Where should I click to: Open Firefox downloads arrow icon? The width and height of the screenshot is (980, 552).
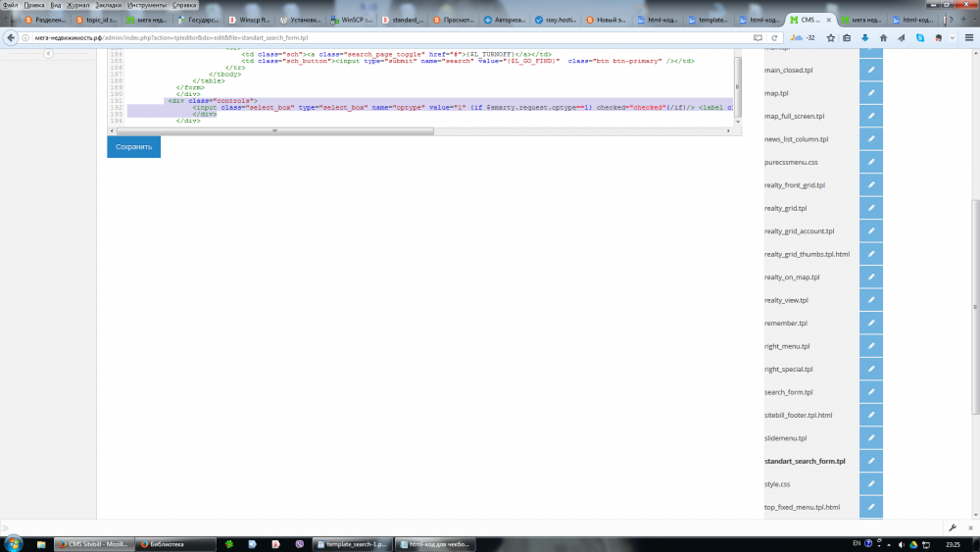tap(865, 37)
